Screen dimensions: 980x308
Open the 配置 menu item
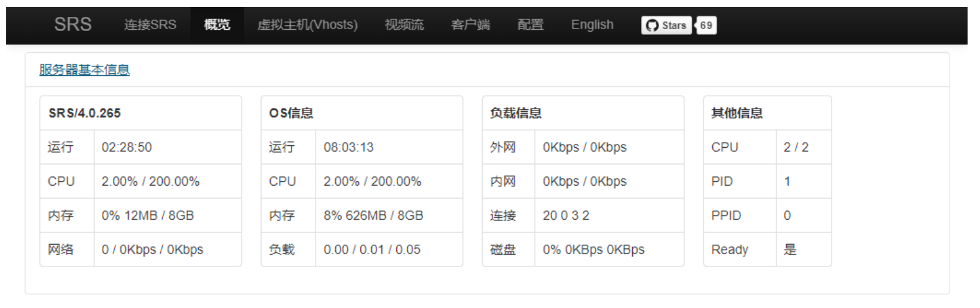tap(530, 25)
